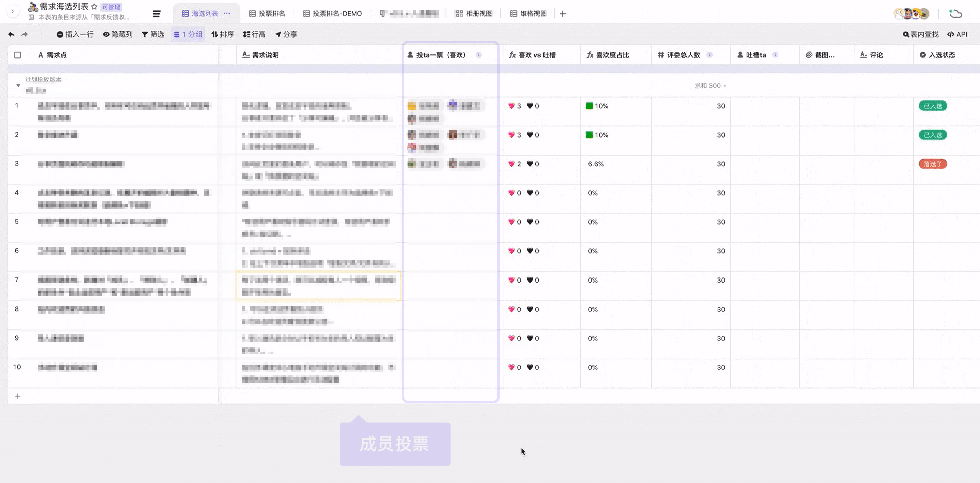The height and width of the screenshot is (483, 980).
Task: Open the 筛选 filter toggle
Action: pyautogui.click(x=153, y=34)
